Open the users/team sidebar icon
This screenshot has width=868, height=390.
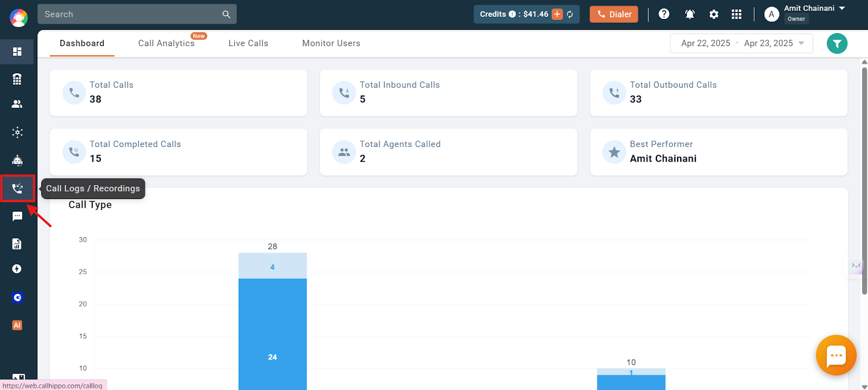coord(17,104)
